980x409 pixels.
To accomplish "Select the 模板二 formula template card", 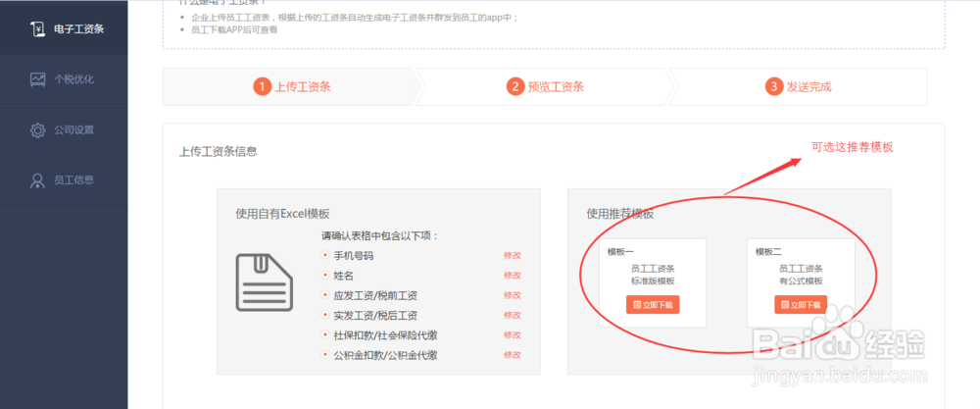I will click(801, 282).
